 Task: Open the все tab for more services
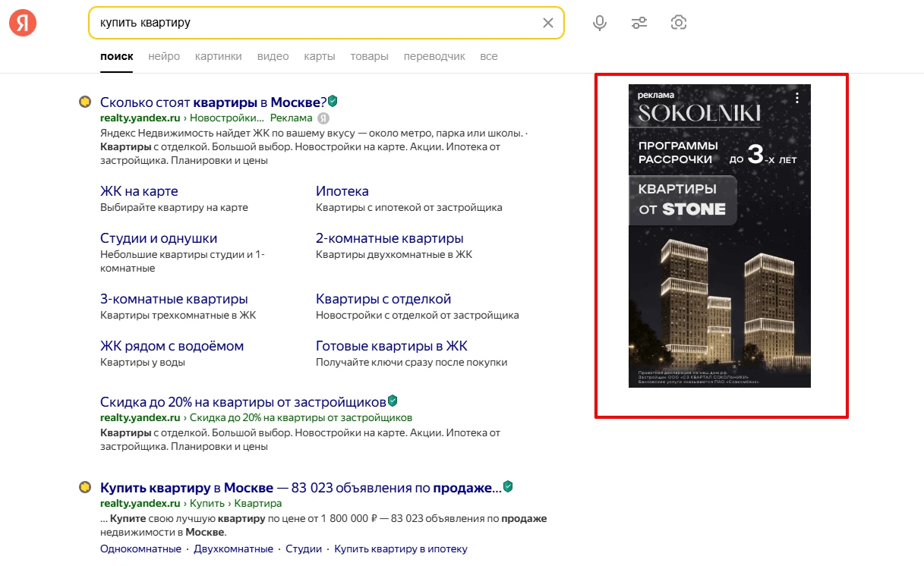(489, 56)
